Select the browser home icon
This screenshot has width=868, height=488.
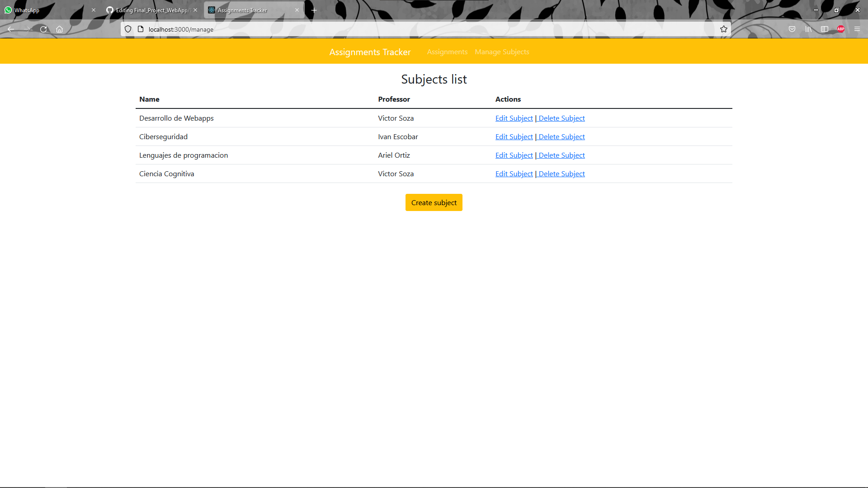pos(60,29)
